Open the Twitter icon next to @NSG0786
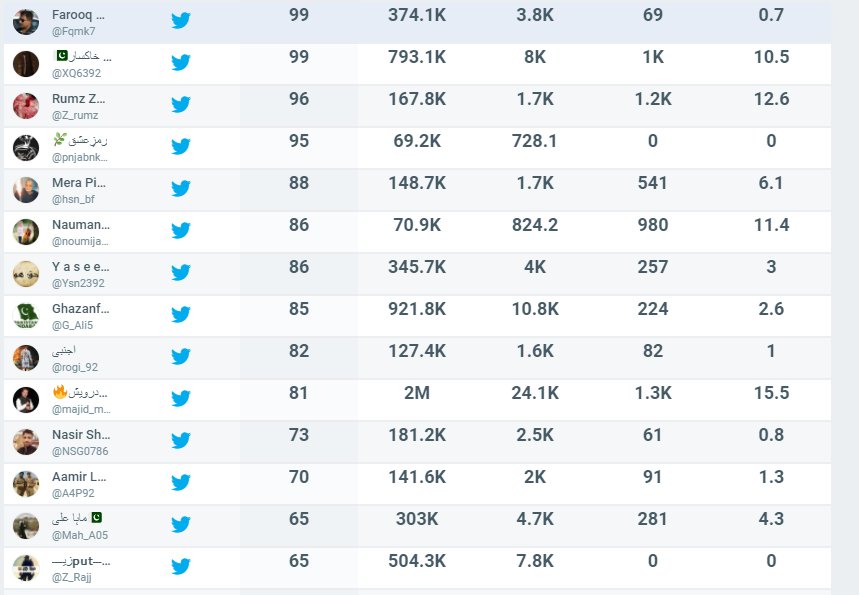This screenshot has width=859, height=595. [181, 440]
